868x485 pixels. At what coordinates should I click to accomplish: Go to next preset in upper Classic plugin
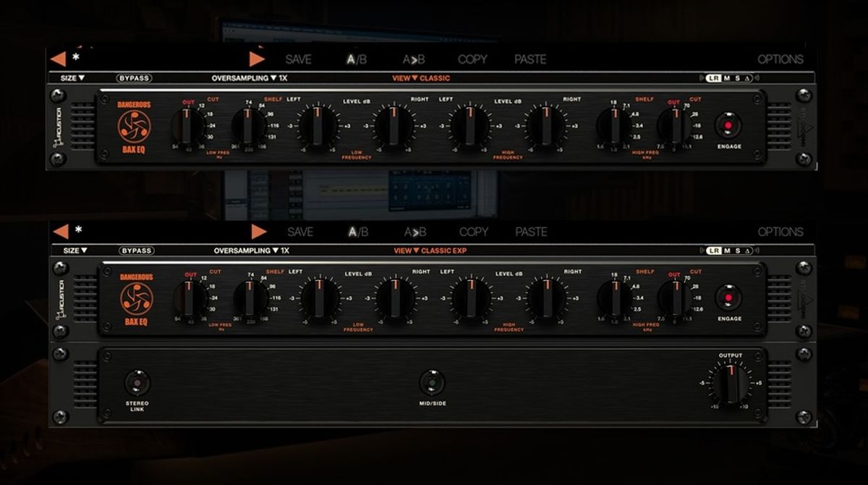point(257,59)
